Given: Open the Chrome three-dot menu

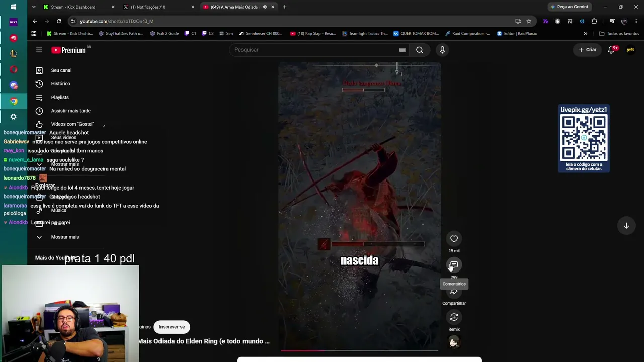Looking at the screenshot, I should point(636,21).
